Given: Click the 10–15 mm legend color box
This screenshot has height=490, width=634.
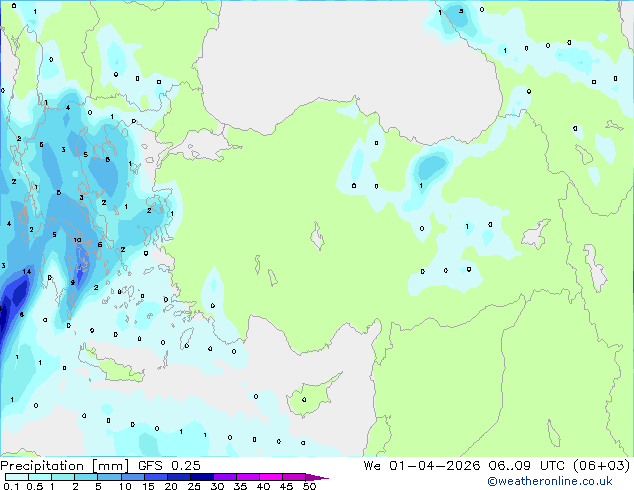Looking at the screenshot, I should [x=132, y=477].
